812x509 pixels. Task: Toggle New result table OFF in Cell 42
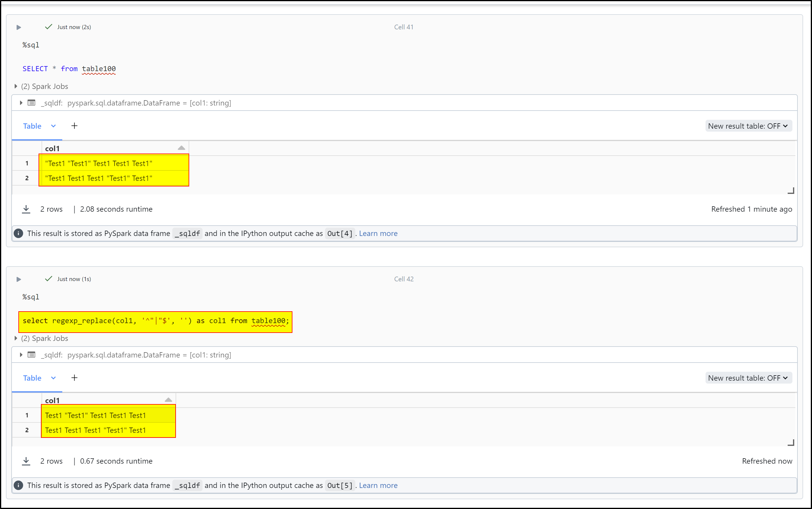coord(748,378)
